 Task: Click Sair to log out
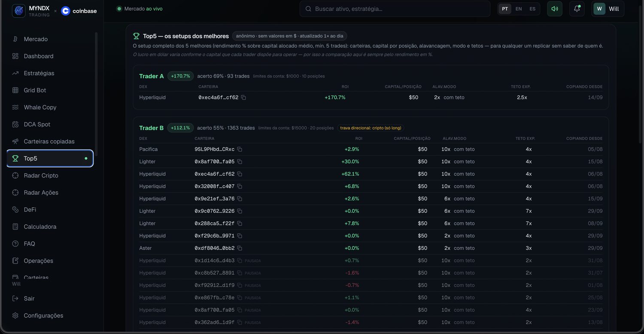coord(50,298)
